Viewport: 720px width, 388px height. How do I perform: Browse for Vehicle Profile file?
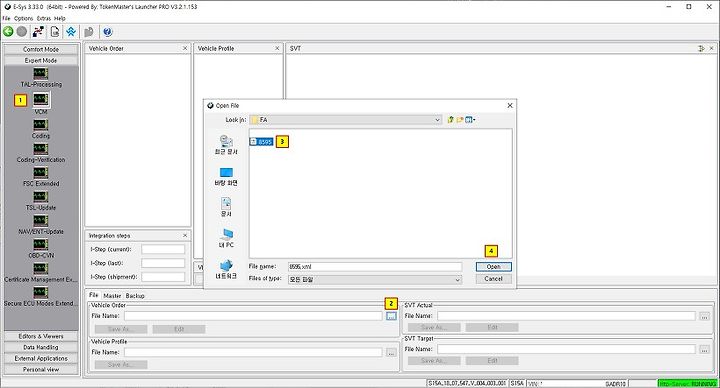click(391, 352)
